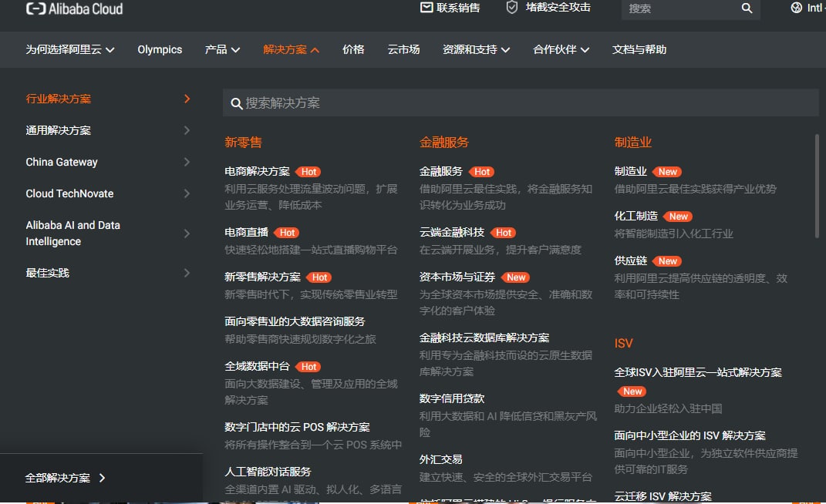Click the solutions panel vertical scrollbar
Image resolution: width=826 pixels, height=504 pixels.
817,186
